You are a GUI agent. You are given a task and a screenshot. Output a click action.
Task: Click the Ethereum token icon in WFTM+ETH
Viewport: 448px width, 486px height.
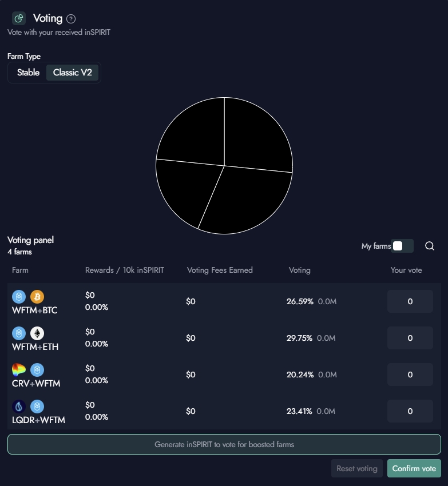tap(37, 333)
